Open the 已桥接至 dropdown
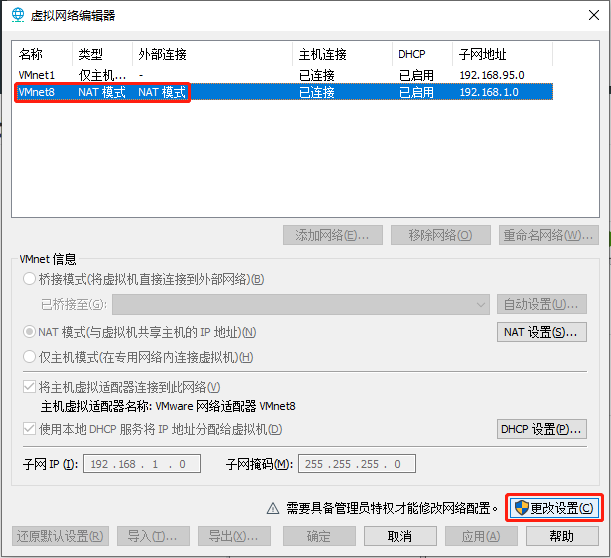Image resolution: width=611 pixels, height=558 pixels. pyautogui.click(x=300, y=304)
